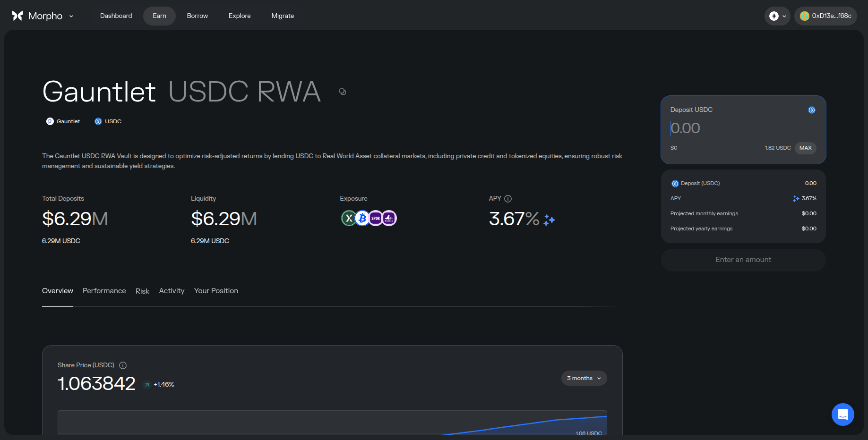Click the USDC asset label under the title
Screen dimensions: 868x440
pos(113,121)
